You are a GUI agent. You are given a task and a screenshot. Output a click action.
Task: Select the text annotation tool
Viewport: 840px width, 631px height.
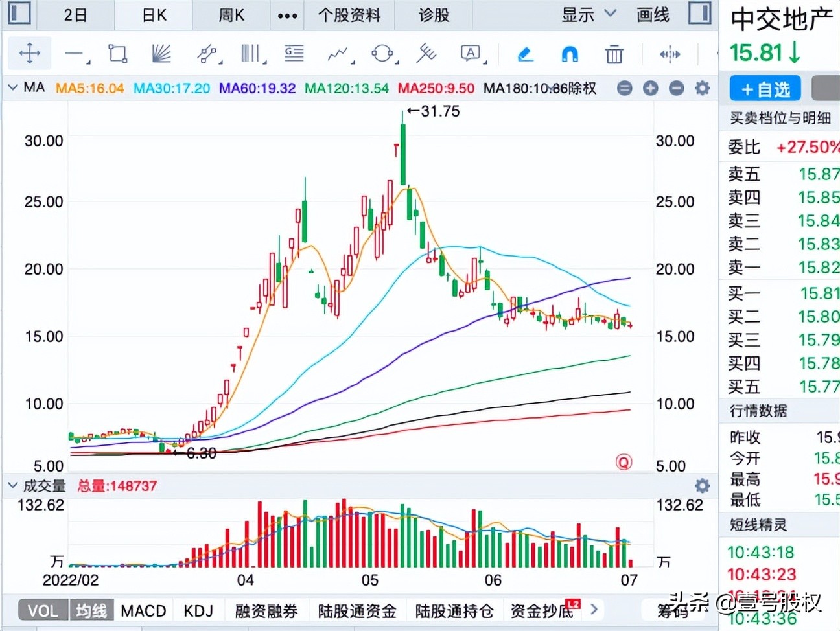pos(471,54)
